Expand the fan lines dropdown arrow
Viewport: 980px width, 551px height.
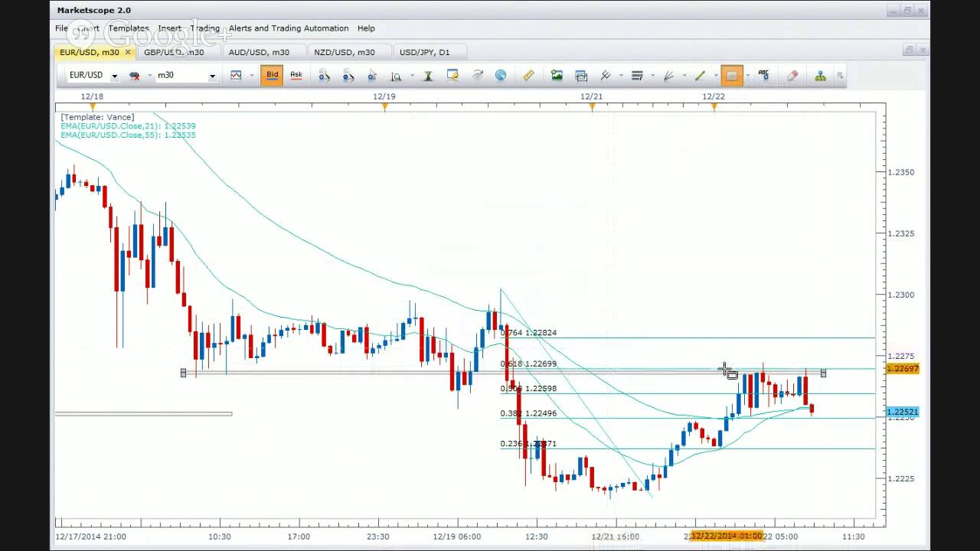tap(684, 75)
